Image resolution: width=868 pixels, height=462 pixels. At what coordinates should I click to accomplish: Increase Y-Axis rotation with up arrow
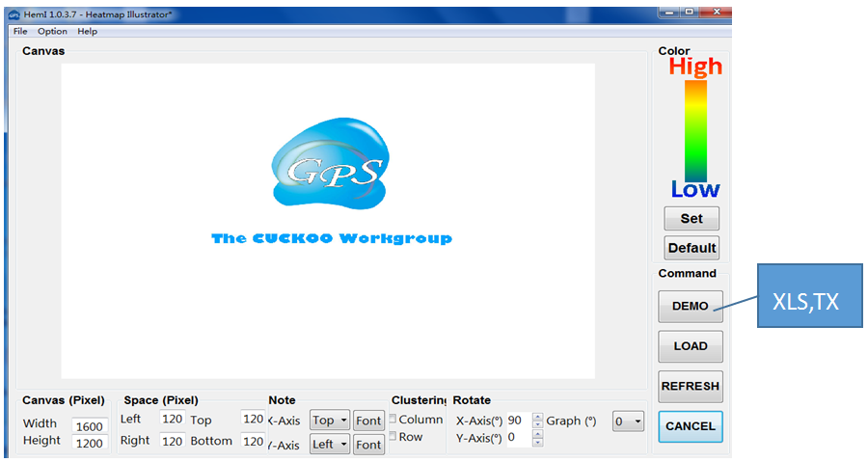click(537, 434)
